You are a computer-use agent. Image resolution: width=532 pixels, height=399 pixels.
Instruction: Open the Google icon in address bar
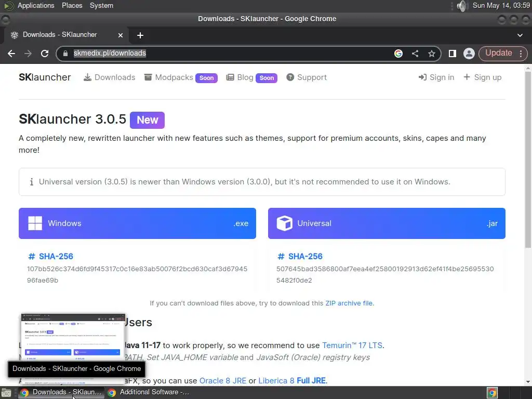click(398, 54)
